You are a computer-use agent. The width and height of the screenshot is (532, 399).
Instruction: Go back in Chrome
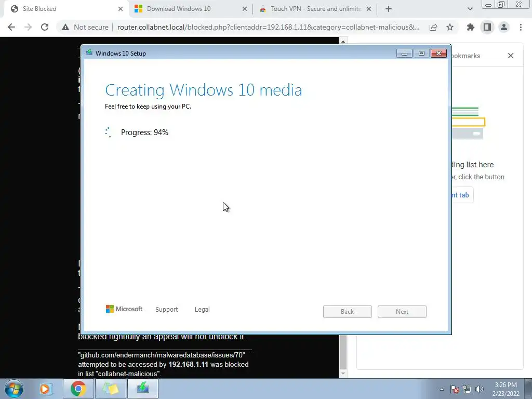11,27
